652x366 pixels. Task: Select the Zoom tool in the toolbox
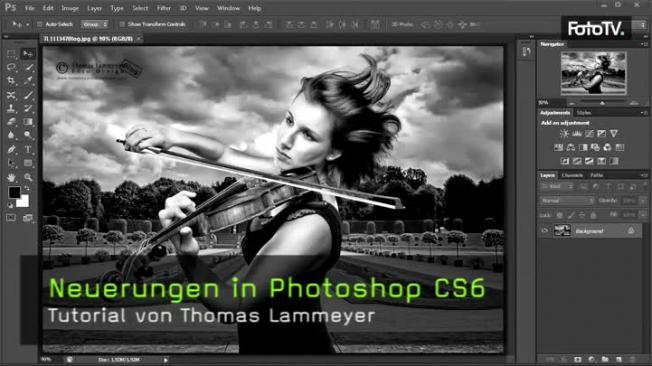point(28,177)
